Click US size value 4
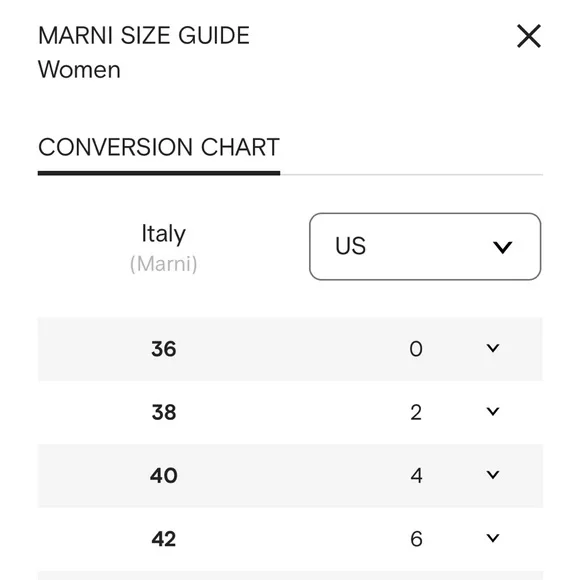 click(x=417, y=475)
